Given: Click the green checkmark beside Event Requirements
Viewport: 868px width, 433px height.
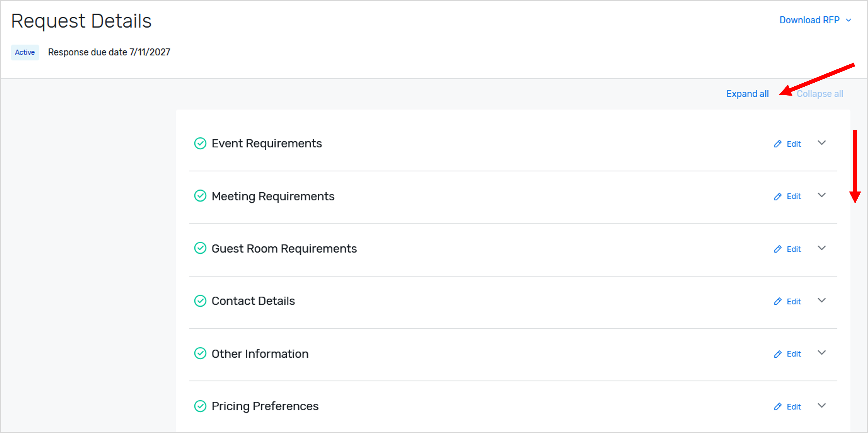Looking at the screenshot, I should click(x=200, y=144).
